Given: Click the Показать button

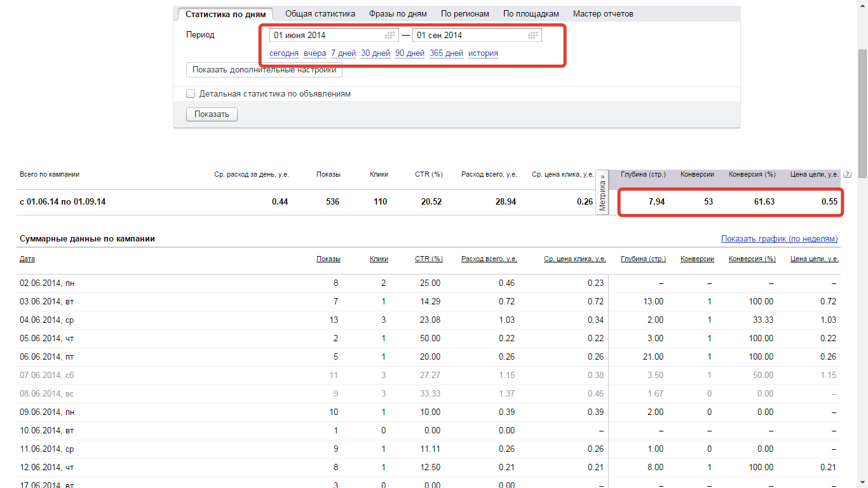Looking at the screenshot, I should pos(212,114).
